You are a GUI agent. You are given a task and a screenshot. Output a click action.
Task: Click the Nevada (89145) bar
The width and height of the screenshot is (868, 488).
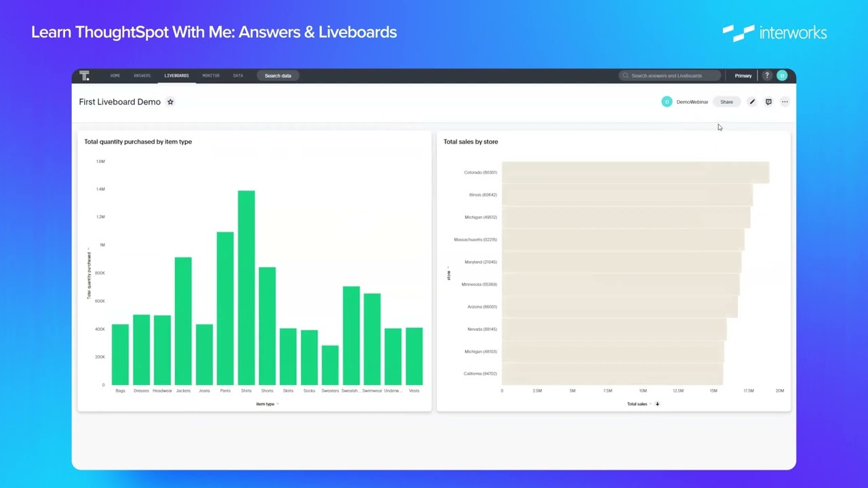[x=614, y=329]
